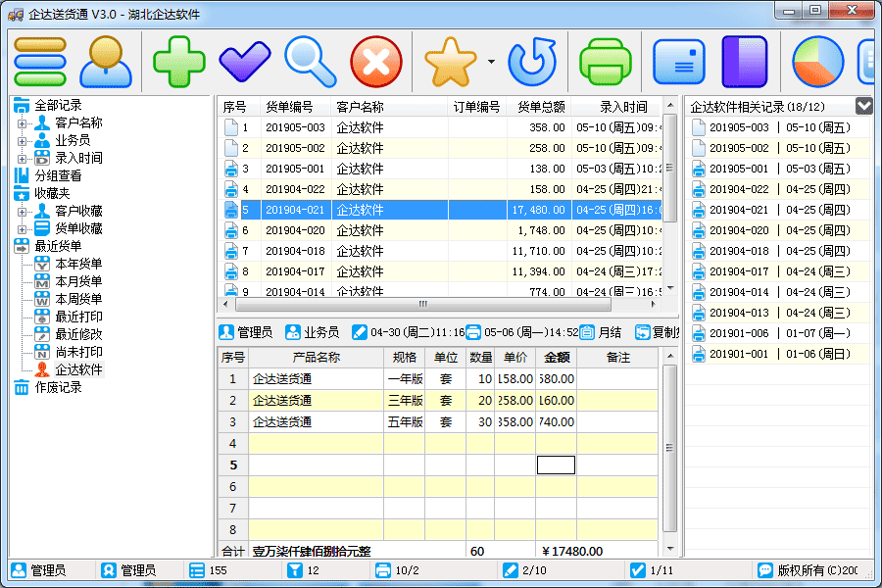The width and height of the screenshot is (882, 588).
Task: Select order row 201904-020 in main list
Action: click(440, 230)
